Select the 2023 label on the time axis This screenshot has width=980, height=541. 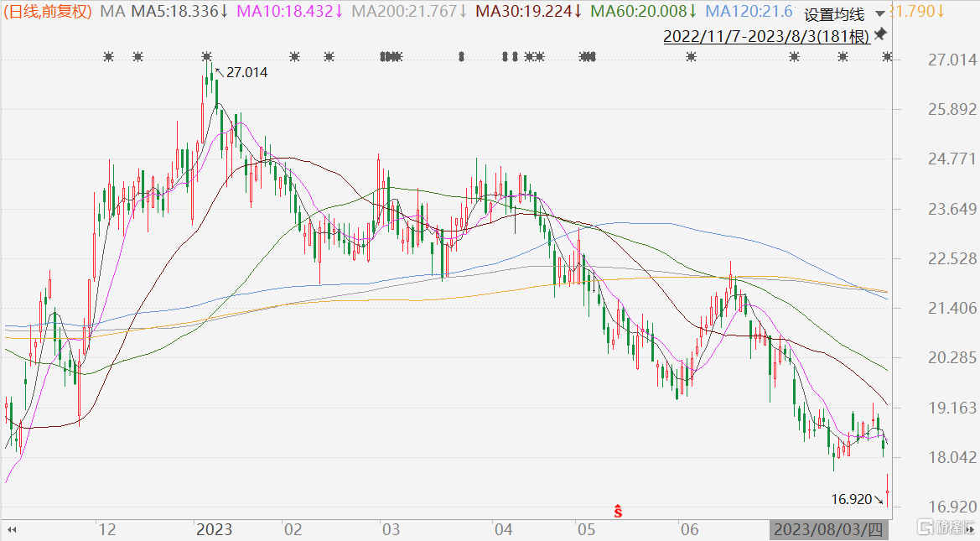pos(214,530)
